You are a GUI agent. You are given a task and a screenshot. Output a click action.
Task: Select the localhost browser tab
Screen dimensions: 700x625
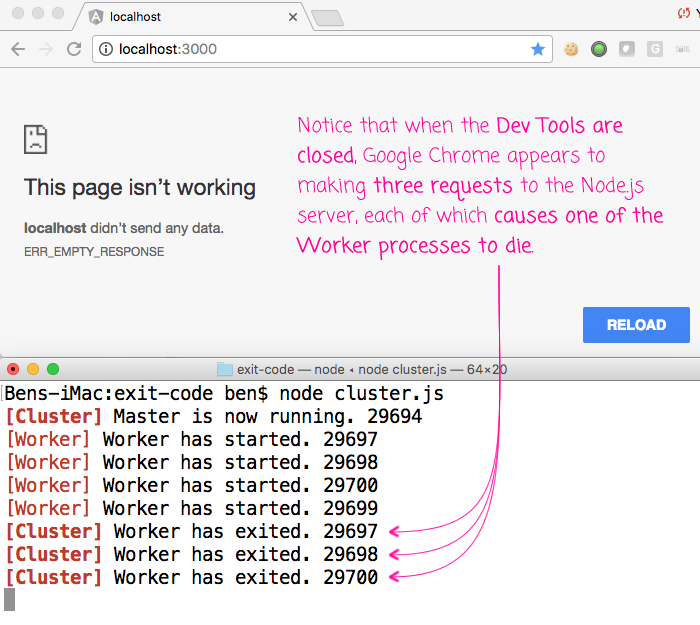(x=180, y=17)
